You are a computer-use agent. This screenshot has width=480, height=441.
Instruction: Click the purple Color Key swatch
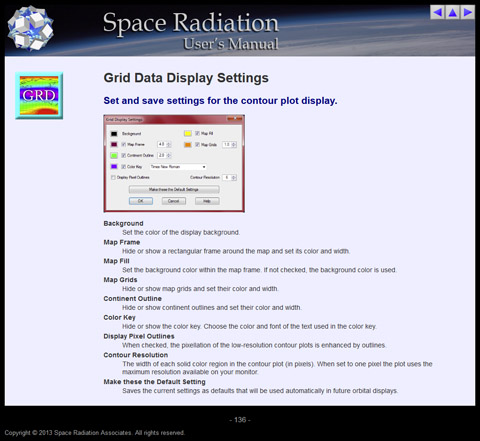click(114, 166)
